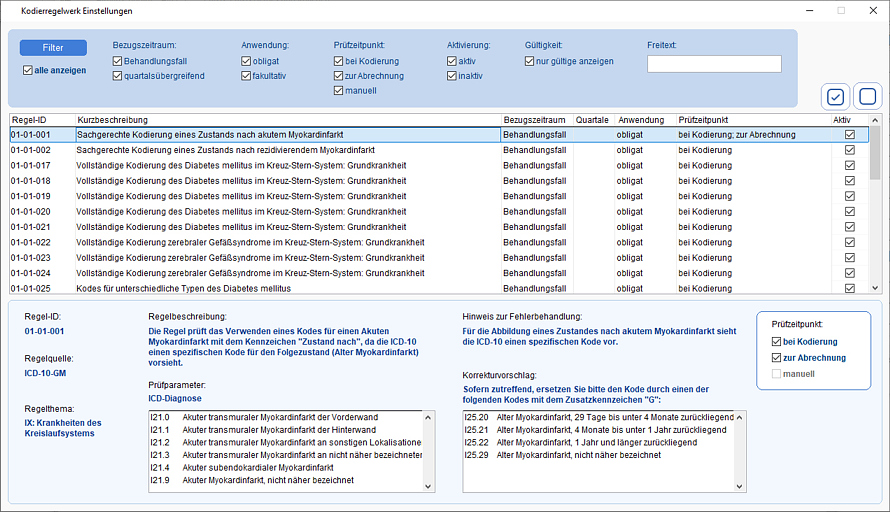
Task: Select rule row 01-01-025
Action: [x=439, y=288]
